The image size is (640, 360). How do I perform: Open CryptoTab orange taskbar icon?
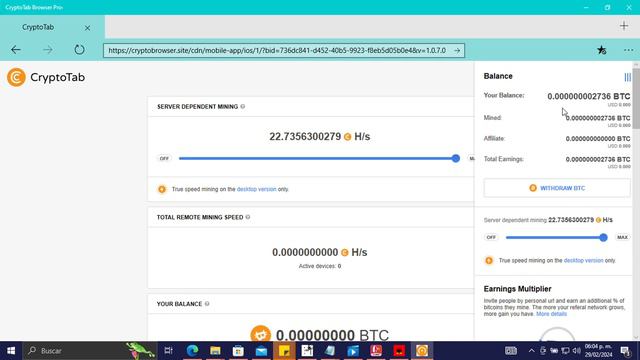coord(422,351)
